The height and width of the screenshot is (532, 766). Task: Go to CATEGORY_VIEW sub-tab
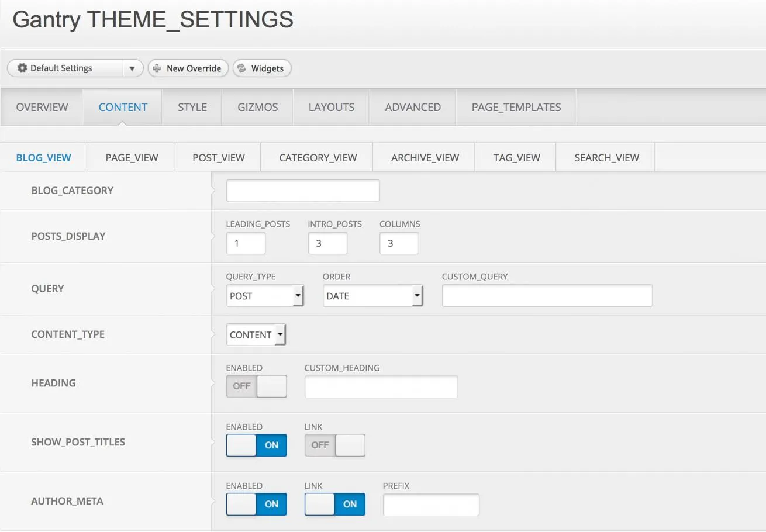pyautogui.click(x=318, y=157)
